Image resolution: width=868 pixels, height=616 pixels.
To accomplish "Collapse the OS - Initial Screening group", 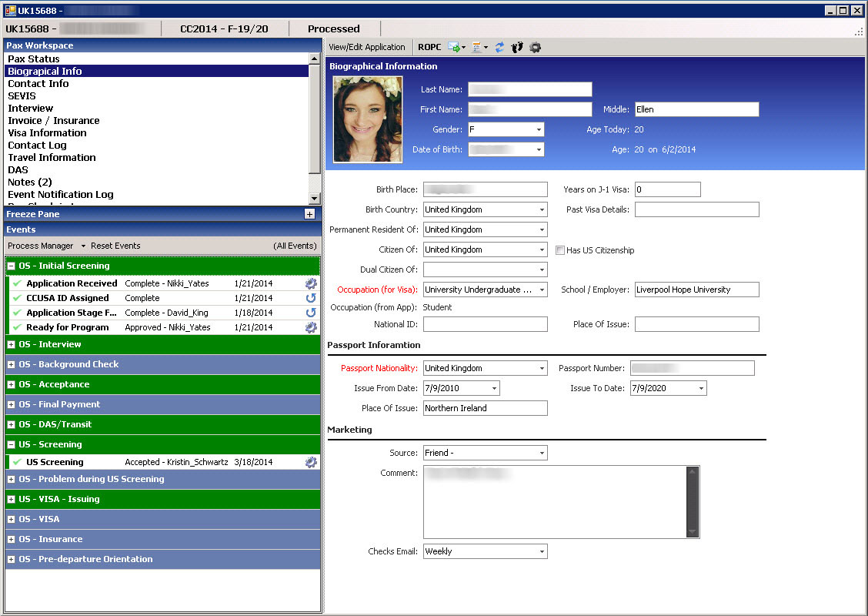I will 12,266.
